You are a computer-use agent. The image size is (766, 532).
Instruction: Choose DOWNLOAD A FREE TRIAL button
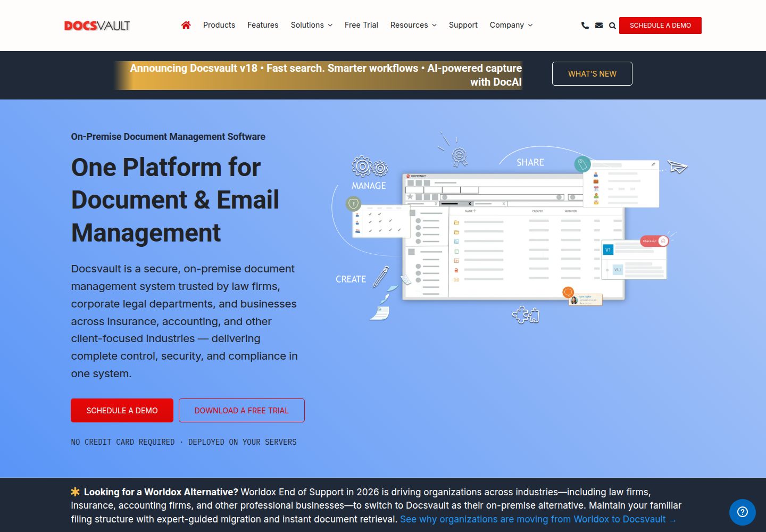pyautogui.click(x=242, y=410)
